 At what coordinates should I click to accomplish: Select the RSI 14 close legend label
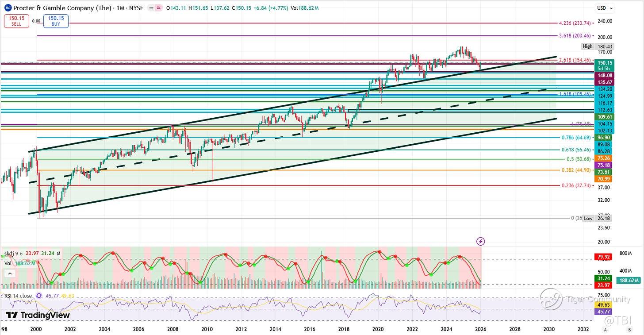point(17,296)
